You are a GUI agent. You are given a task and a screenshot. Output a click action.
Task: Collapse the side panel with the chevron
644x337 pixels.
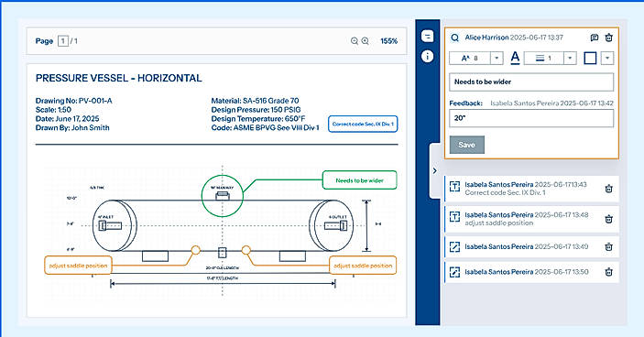click(x=435, y=170)
